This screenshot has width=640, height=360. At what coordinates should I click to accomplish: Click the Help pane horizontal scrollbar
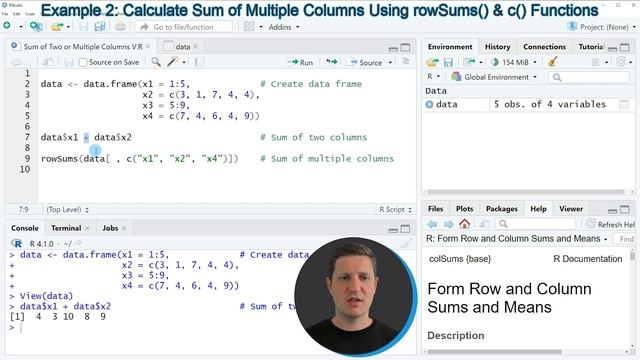tap(494, 352)
